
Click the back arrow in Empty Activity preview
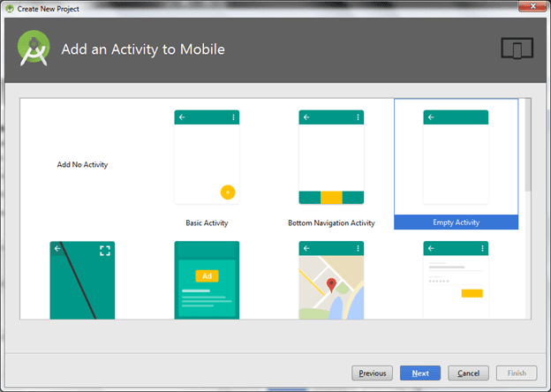pyautogui.click(x=431, y=117)
